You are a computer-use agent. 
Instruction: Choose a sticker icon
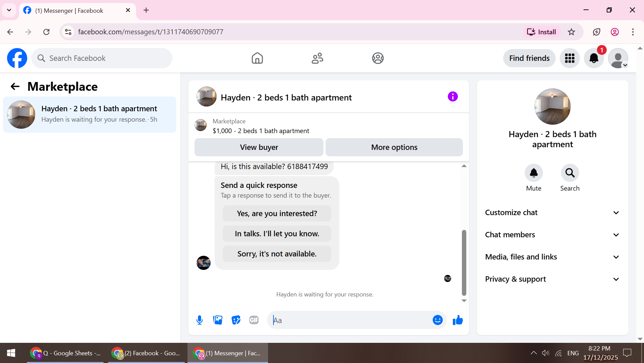point(236,320)
